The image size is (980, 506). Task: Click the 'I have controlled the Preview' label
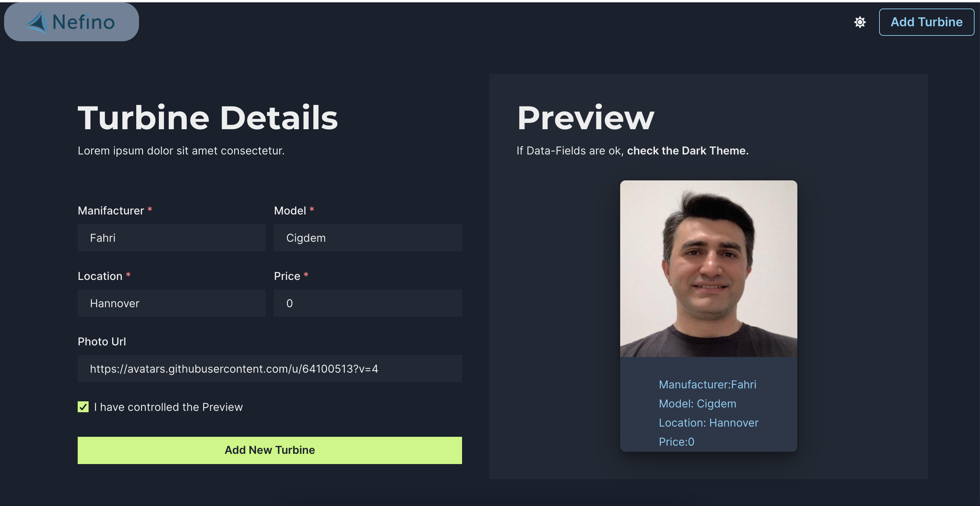168,407
